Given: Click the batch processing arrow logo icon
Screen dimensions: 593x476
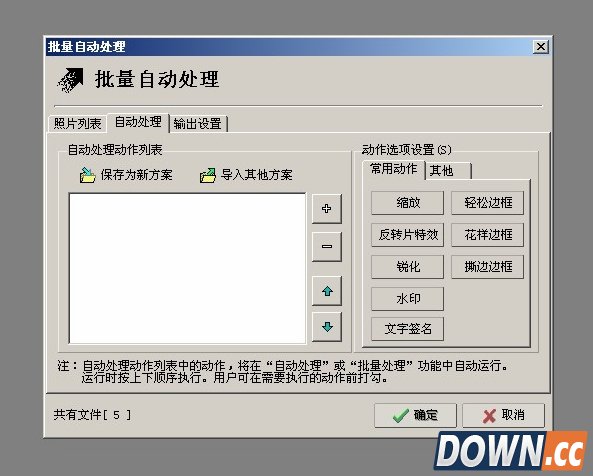Looking at the screenshot, I should pos(70,80).
